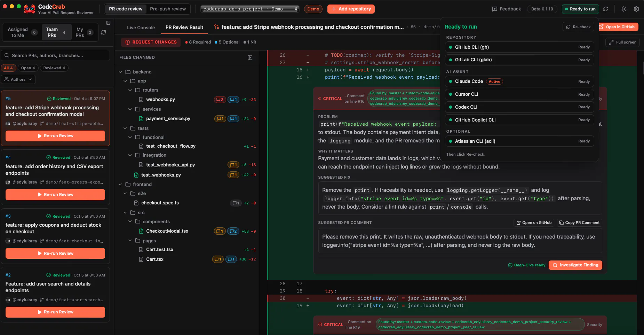Click comment badge on checkout.spec.ts
The height and width of the screenshot is (335, 644).
[x=236, y=203]
